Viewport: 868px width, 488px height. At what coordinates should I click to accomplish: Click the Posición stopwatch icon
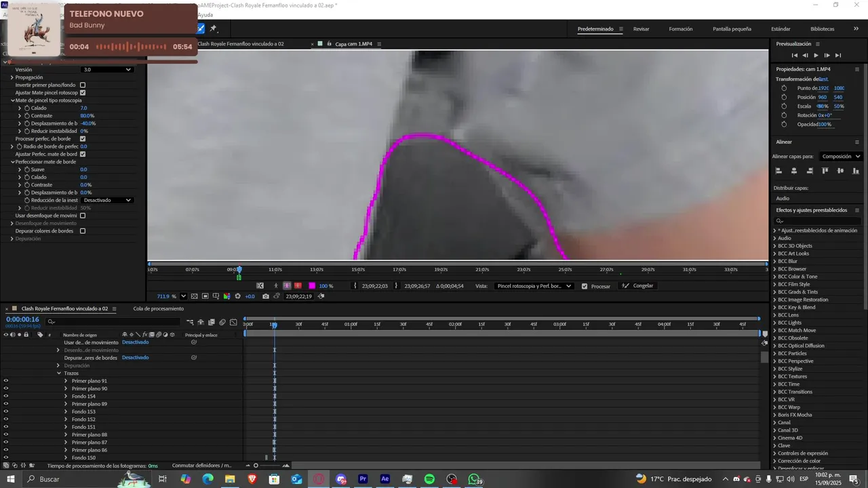pos(784,97)
